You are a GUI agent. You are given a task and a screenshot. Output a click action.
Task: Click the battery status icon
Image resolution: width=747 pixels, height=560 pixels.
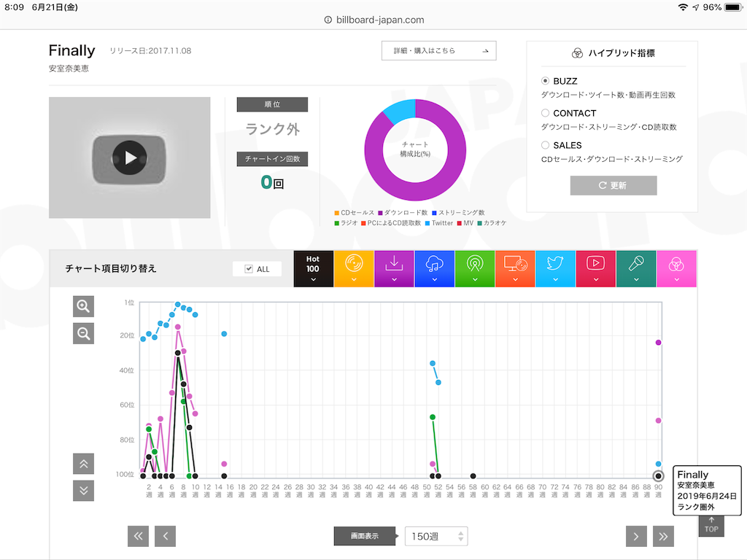732,7
